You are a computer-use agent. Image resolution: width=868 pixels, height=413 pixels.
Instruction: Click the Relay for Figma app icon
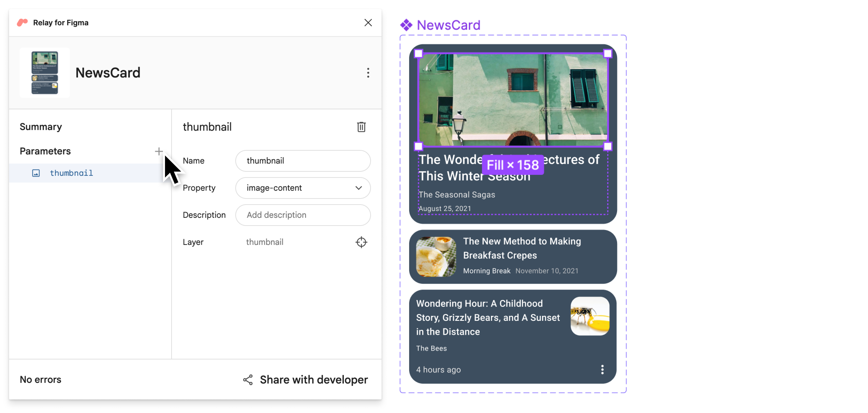pos(22,22)
